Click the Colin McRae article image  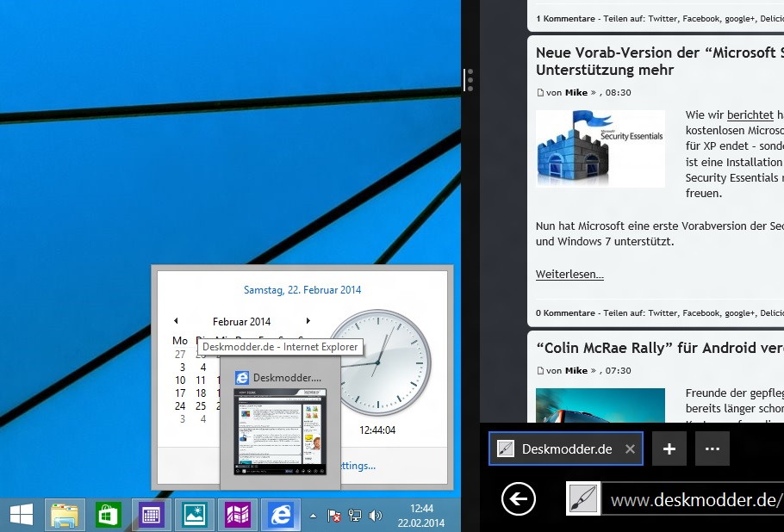[600, 405]
